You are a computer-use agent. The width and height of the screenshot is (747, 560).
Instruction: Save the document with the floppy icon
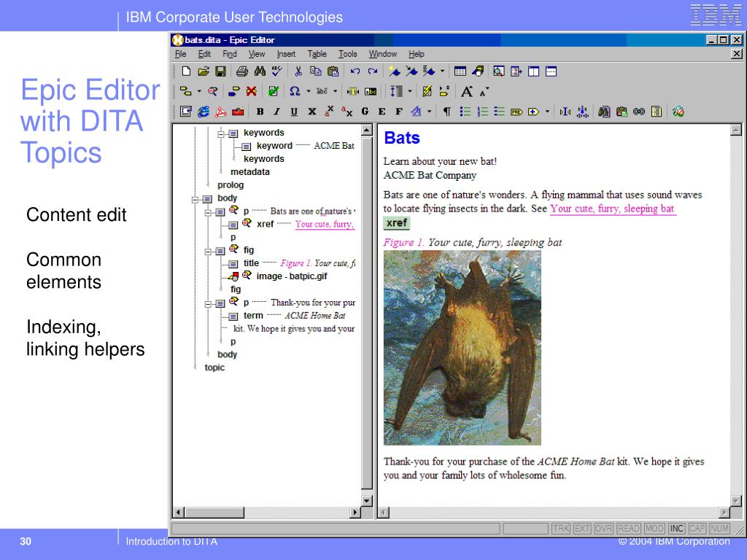[220, 71]
